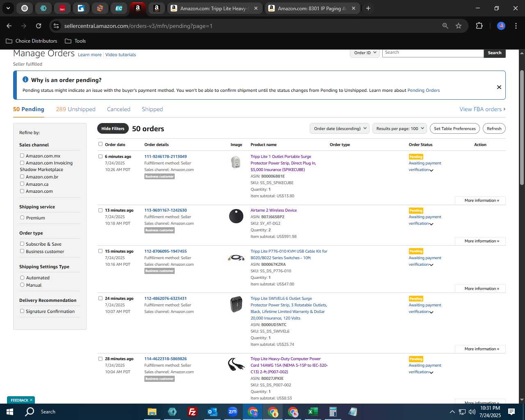Check Amazon.com Invoicing Shadow Marketplace filter
Screen dimensions: 525x420
click(22, 162)
